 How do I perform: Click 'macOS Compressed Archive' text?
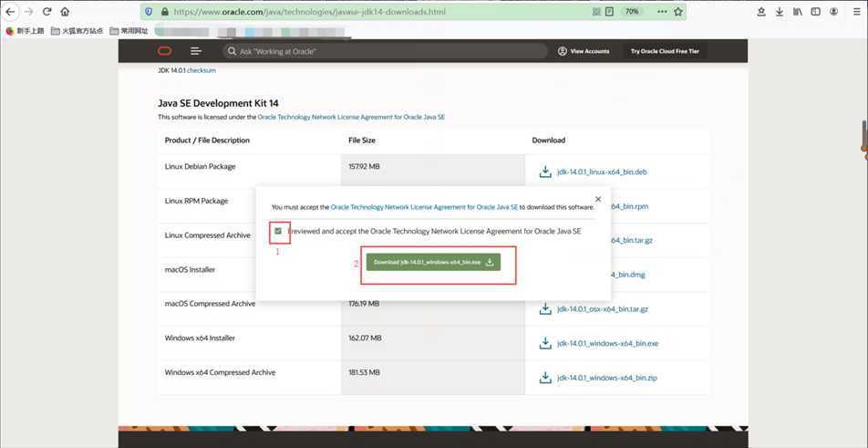(210, 304)
